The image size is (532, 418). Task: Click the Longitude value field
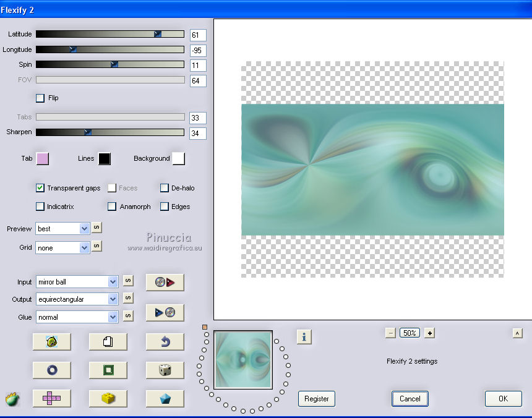coord(198,51)
